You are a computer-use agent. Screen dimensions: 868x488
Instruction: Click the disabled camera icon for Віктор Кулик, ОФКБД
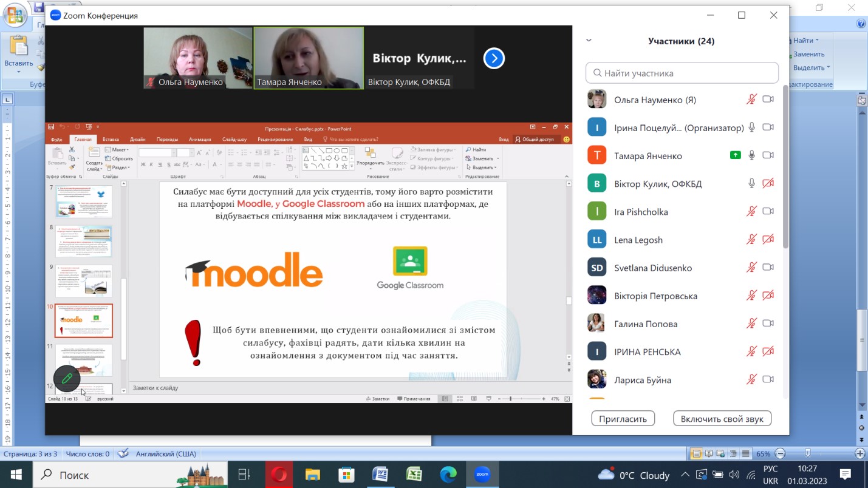[x=768, y=183]
